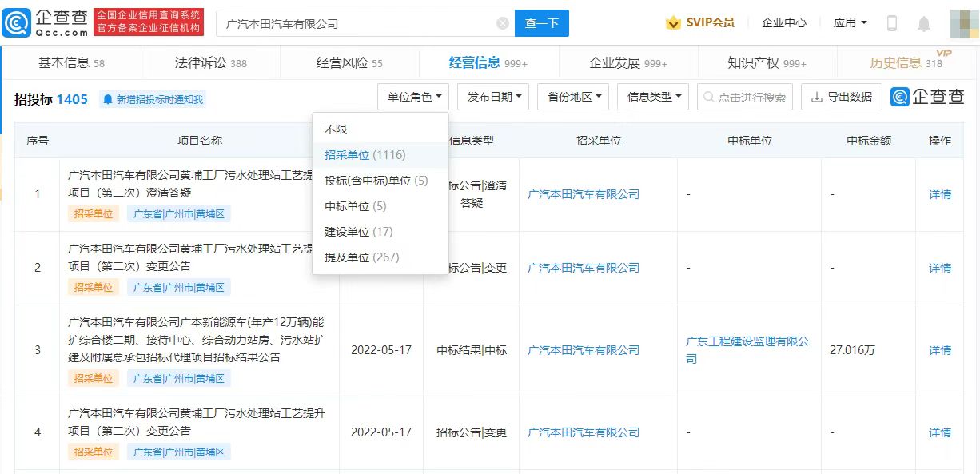
Task: Clear the search box with the X icon
Action: click(x=503, y=23)
